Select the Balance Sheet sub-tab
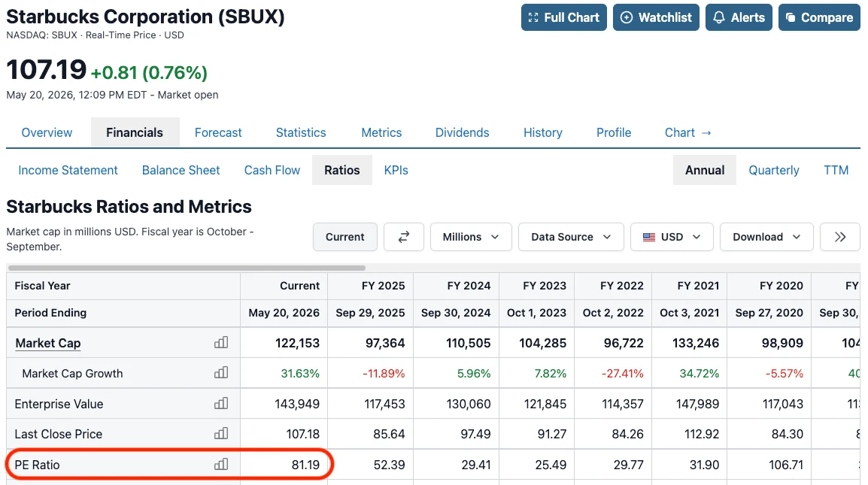Image resolution: width=868 pixels, height=485 pixels. [181, 171]
